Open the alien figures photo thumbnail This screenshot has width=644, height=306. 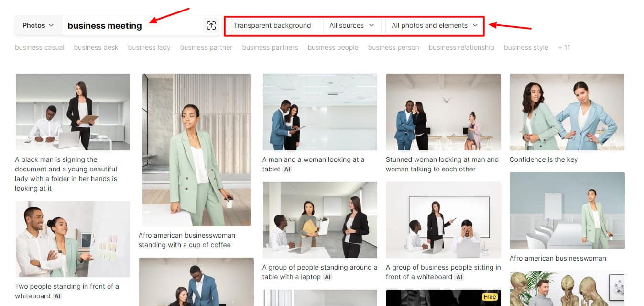point(567,289)
